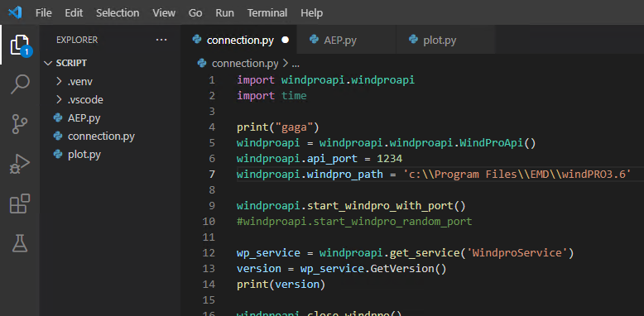Click GetVersion() method call

click(x=408, y=269)
